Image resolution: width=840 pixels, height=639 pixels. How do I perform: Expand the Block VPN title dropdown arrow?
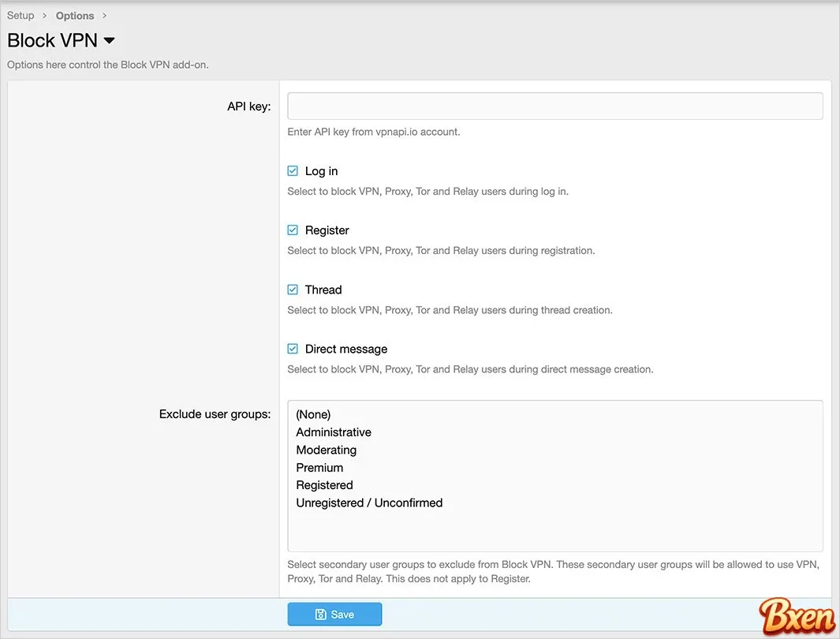(110, 40)
